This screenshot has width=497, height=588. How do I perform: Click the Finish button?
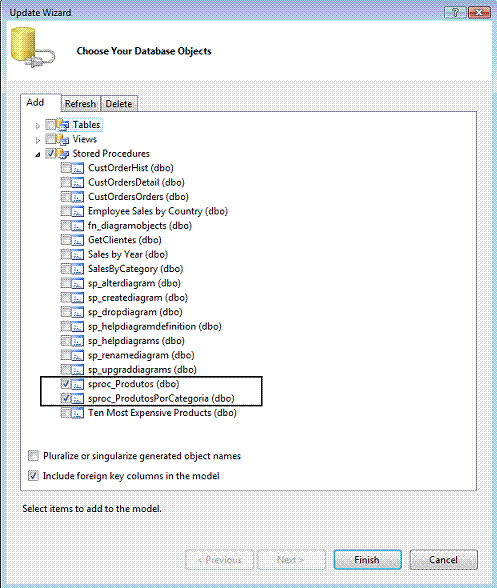coord(368,560)
